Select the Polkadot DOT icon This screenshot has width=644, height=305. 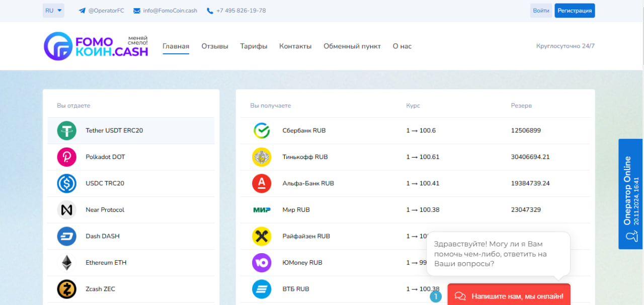66,157
